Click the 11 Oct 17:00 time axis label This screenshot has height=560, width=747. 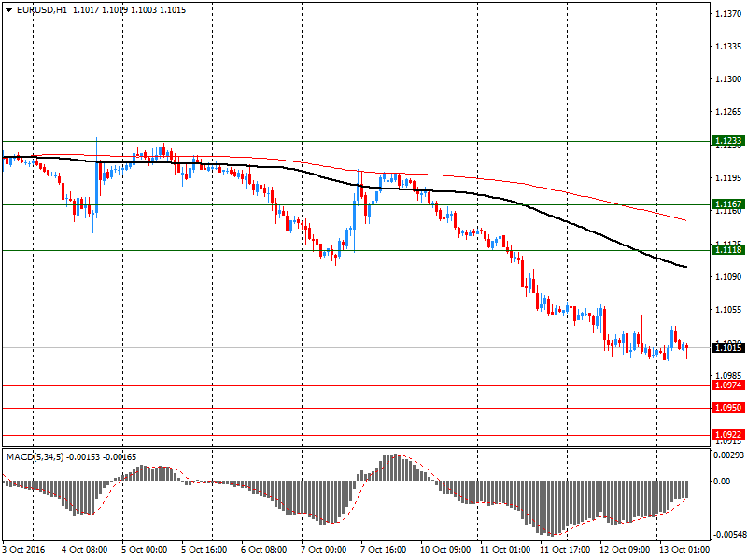pyautogui.click(x=565, y=550)
